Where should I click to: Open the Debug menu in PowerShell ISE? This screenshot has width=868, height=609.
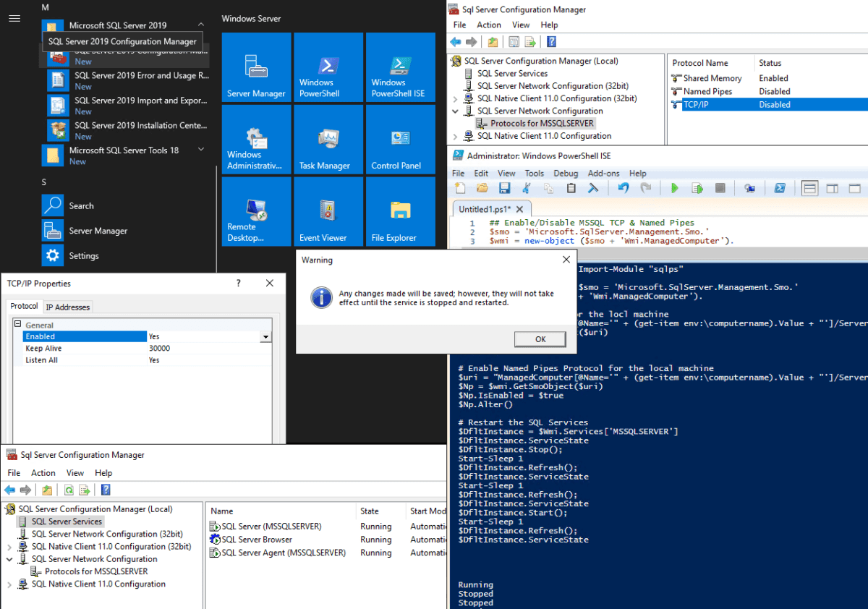[x=566, y=174]
